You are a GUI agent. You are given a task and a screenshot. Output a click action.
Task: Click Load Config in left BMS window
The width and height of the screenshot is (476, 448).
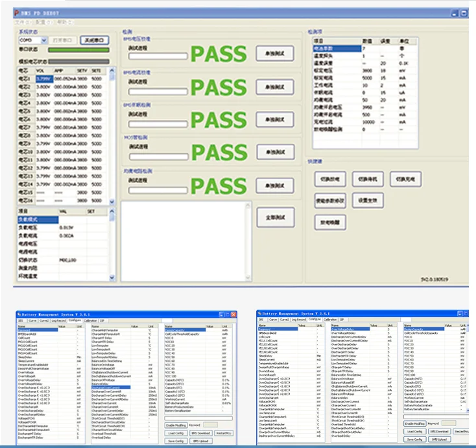(176, 432)
